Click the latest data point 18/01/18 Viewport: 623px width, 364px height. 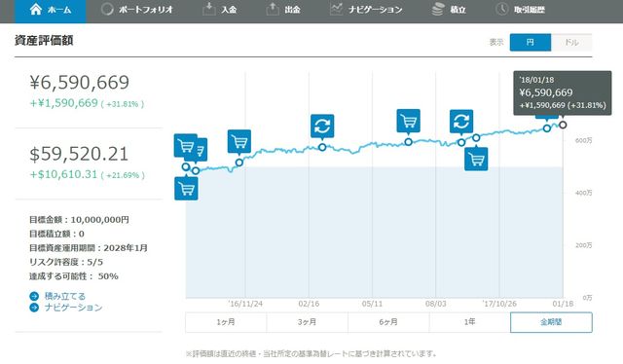pyautogui.click(x=563, y=125)
